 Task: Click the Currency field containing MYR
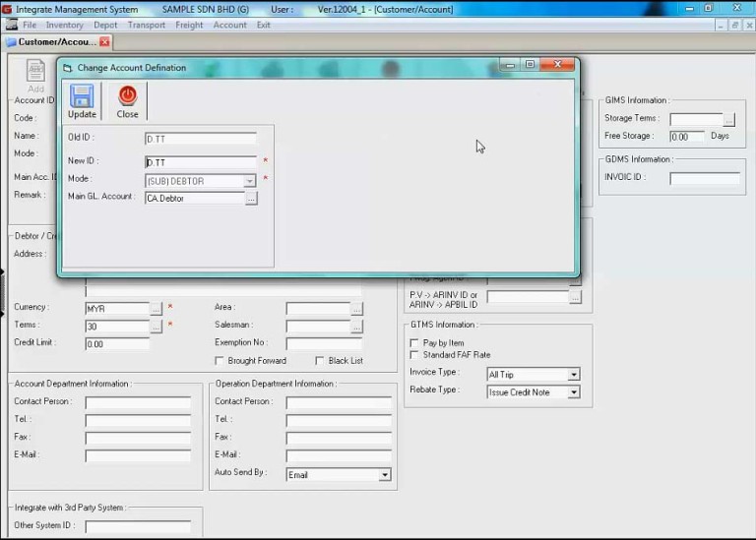click(117, 308)
